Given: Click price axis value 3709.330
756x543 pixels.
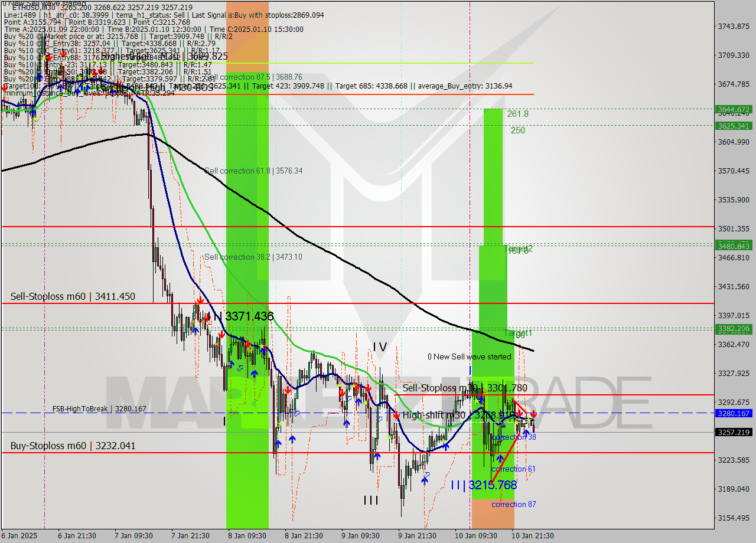Looking at the screenshot, I should [734, 55].
